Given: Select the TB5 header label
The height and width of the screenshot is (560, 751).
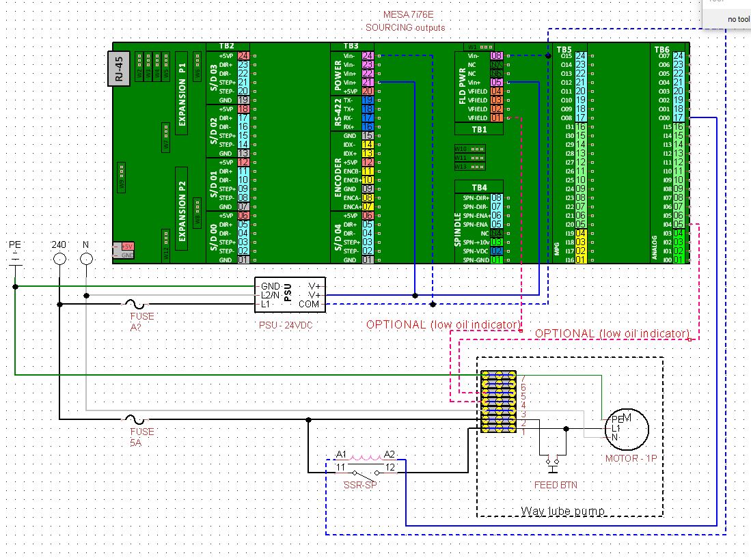Looking at the screenshot, I should [x=564, y=49].
